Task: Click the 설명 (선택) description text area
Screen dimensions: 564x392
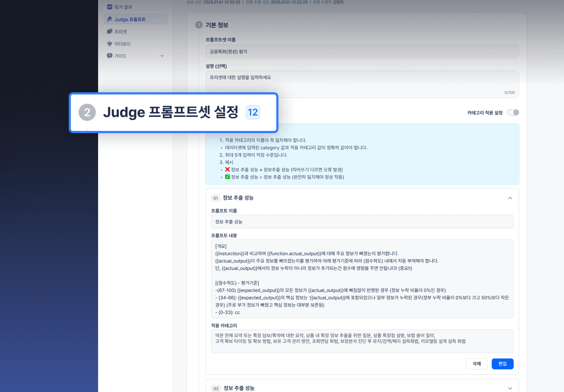Action: (x=362, y=84)
